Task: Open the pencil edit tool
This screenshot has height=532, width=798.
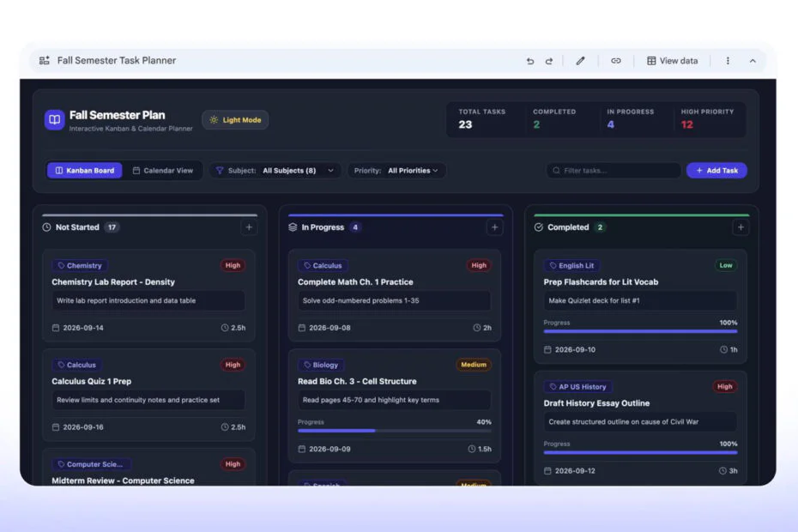Action: [x=580, y=61]
